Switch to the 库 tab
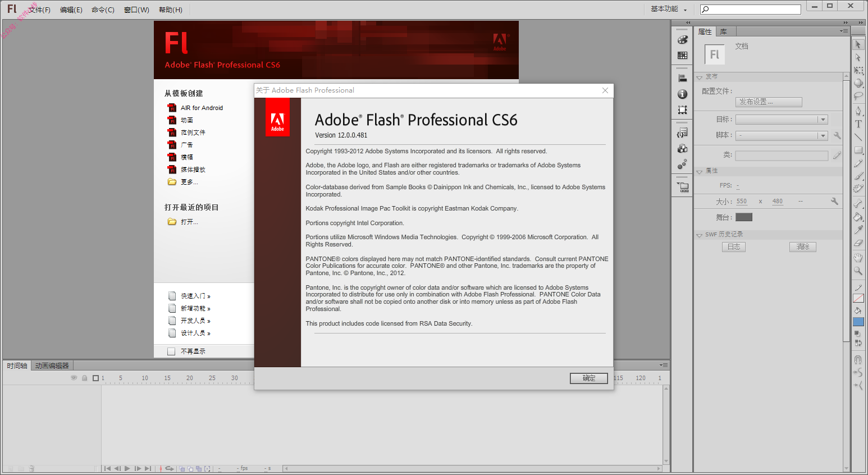The image size is (868, 475). coord(724,32)
